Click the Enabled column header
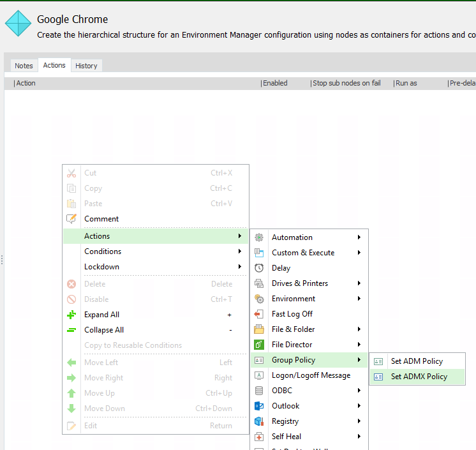 click(276, 83)
